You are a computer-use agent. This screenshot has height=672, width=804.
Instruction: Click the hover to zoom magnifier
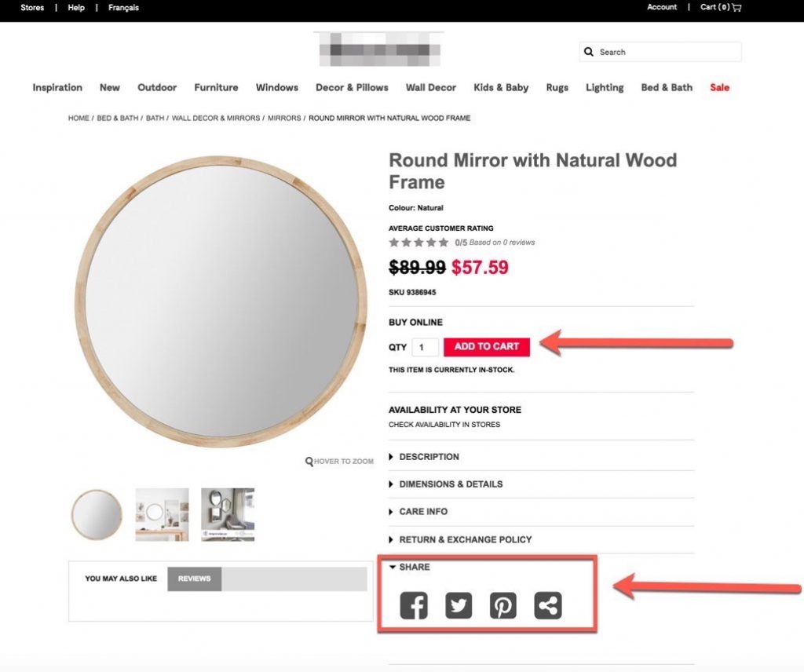309,462
